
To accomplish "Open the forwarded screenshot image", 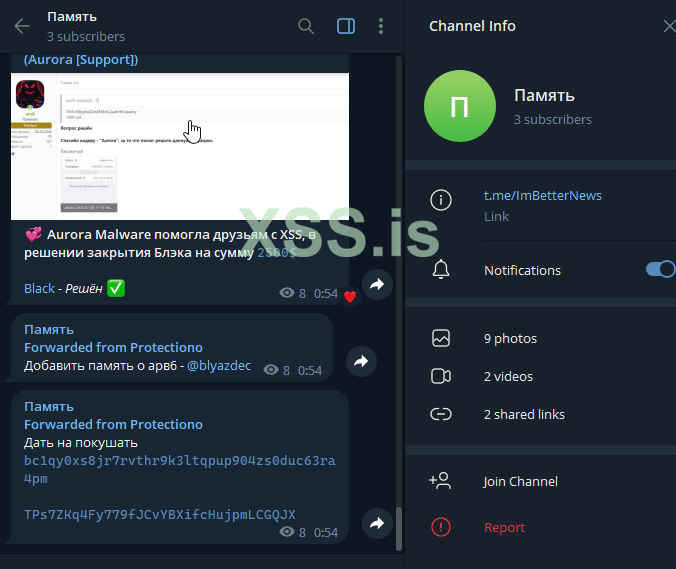I will pyautogui.click(x=180, y=147).
